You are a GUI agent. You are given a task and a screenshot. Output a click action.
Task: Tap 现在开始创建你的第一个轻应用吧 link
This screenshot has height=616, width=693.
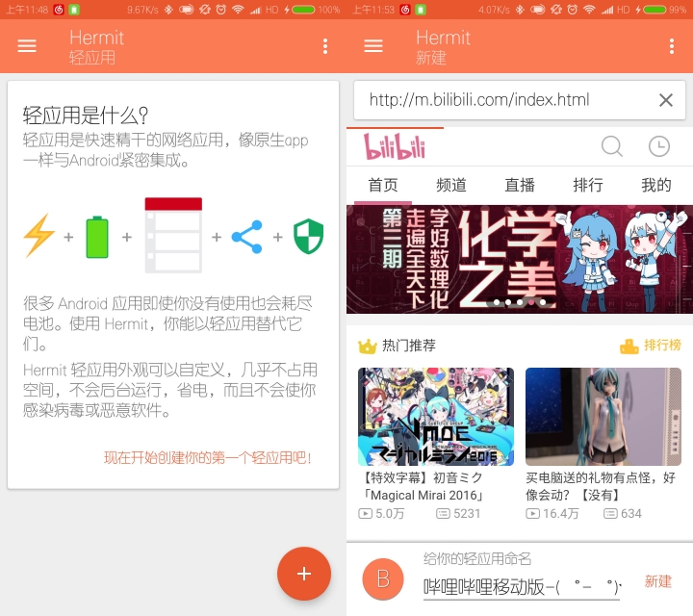207,458
